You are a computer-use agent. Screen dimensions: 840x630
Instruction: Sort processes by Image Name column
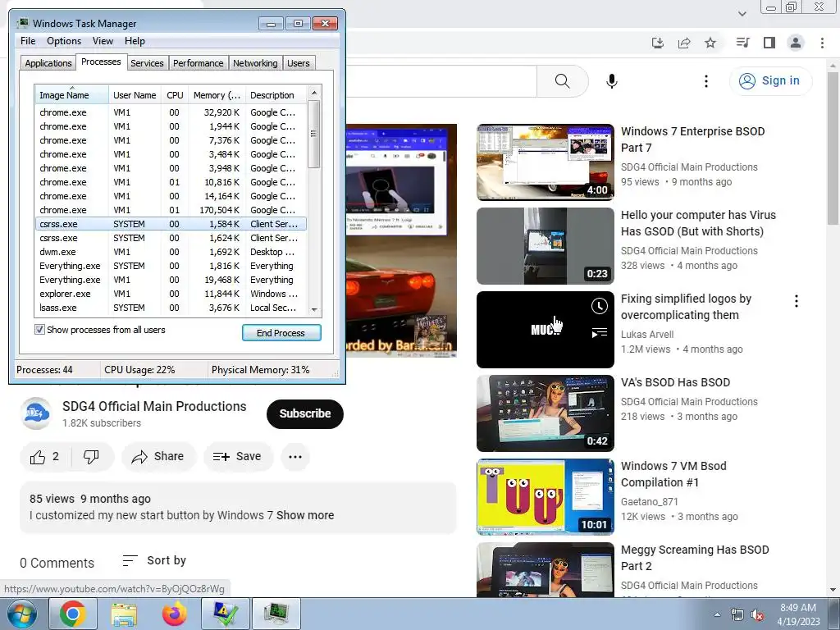(x=71, y=95)
